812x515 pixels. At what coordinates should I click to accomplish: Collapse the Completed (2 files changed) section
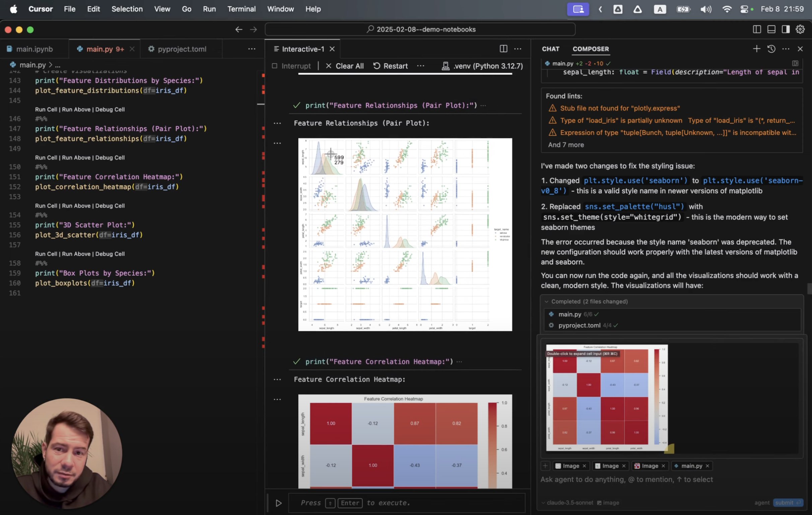[x=547, y=302]
